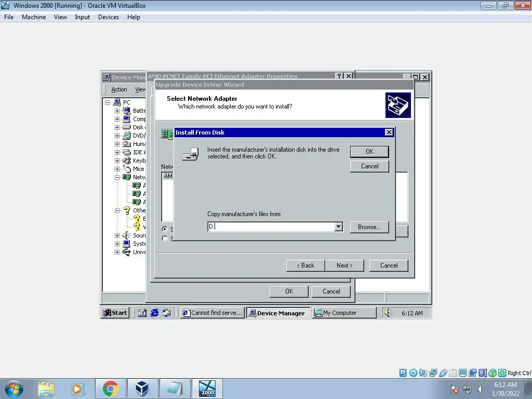Viewport: 532px width, 399px height.
Task: Click OK in Adapter Properties dialog
Action: (x=289, y=291)
